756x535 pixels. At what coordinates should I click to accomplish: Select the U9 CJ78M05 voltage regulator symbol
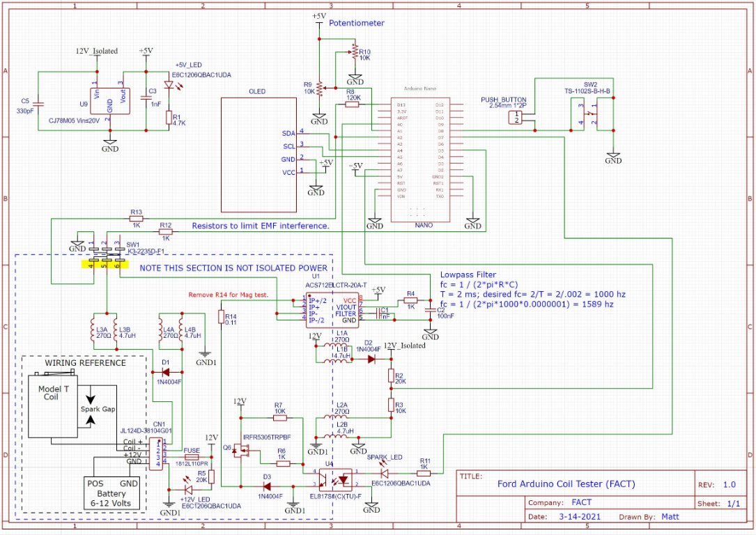[110, 102]
